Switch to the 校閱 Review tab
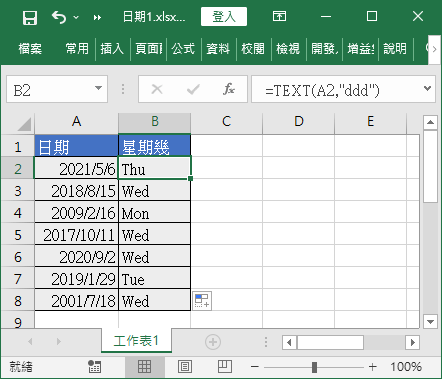442x379 pixels. pyautogui.click(x=253, y=49)
